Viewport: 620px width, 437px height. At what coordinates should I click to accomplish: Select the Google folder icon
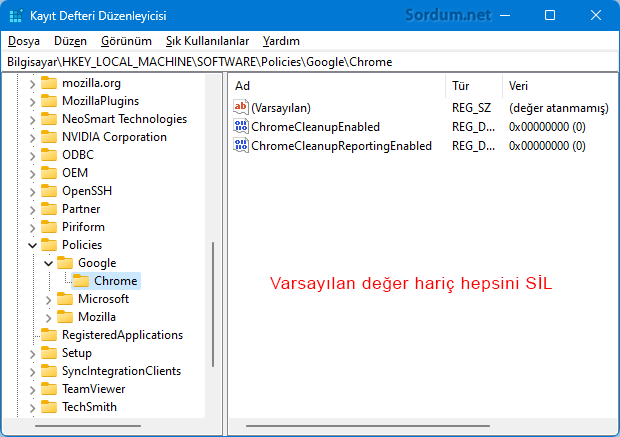pyautogui.click(x=65, y=263)
